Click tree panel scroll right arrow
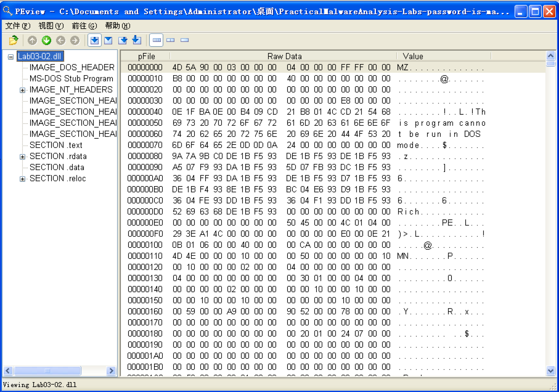This screenshot has width=559, height=392. [111, 371]
